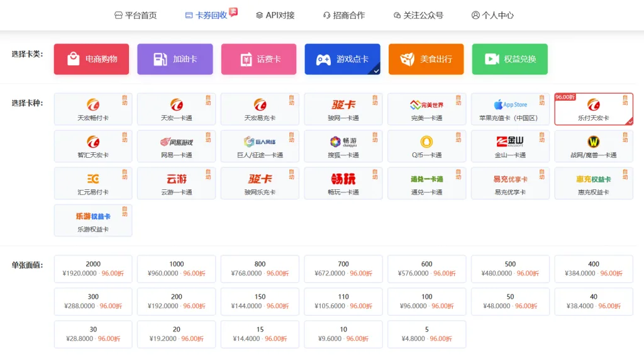Select 天宏一卡通 card type
The width and height of the screenshot is (644, 356).
tap(177, 109)
